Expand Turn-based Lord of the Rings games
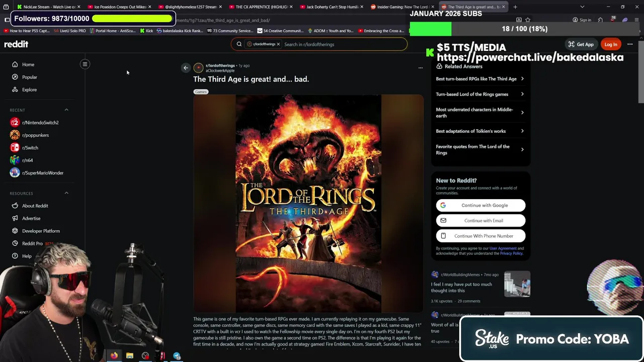 pyautogui.click(x=480, y=94)
